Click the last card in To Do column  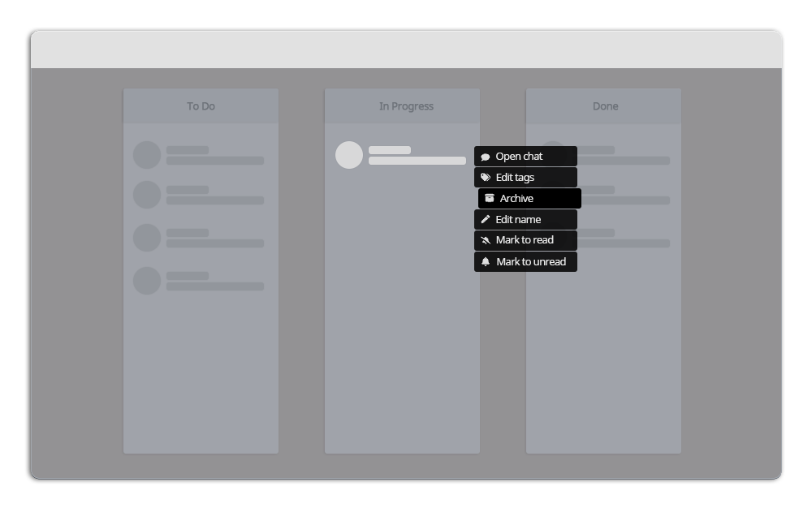click(x=200, y=281)
